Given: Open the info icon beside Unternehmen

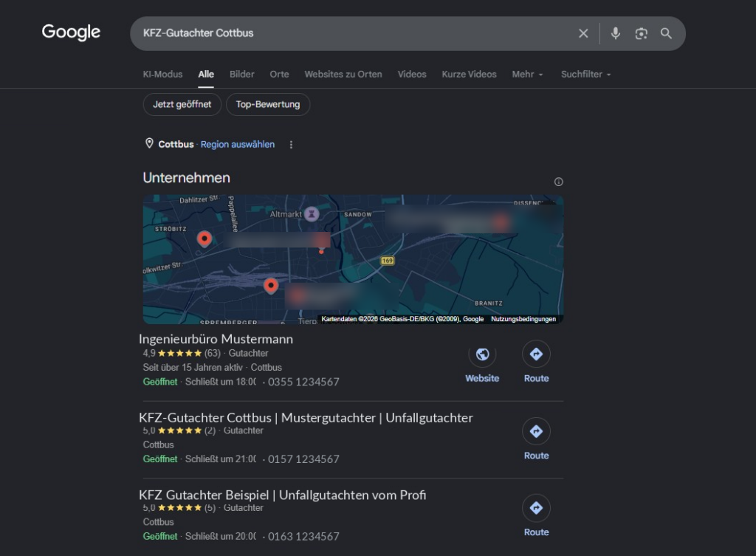Looking at the screenshot, I should point(558,182).
